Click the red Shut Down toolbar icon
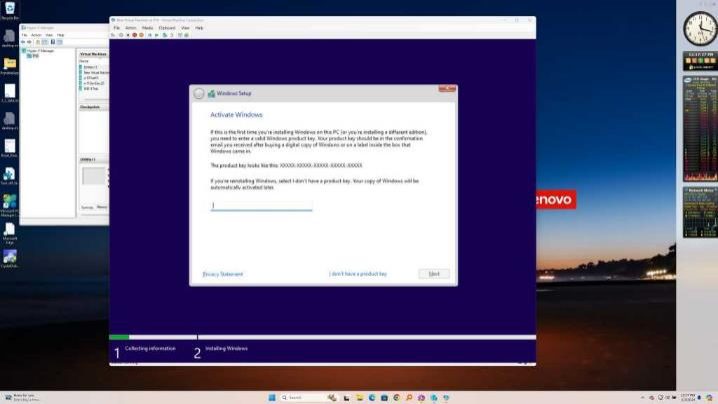718x404 pixels. tap(135, 35)
